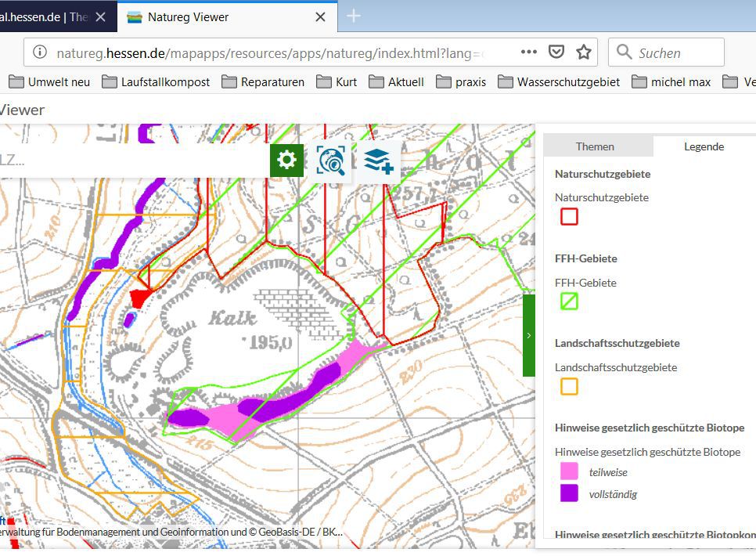Switch to the Themen tab
The height and width of the screenshot is (556, 756).
coord(595,146)
